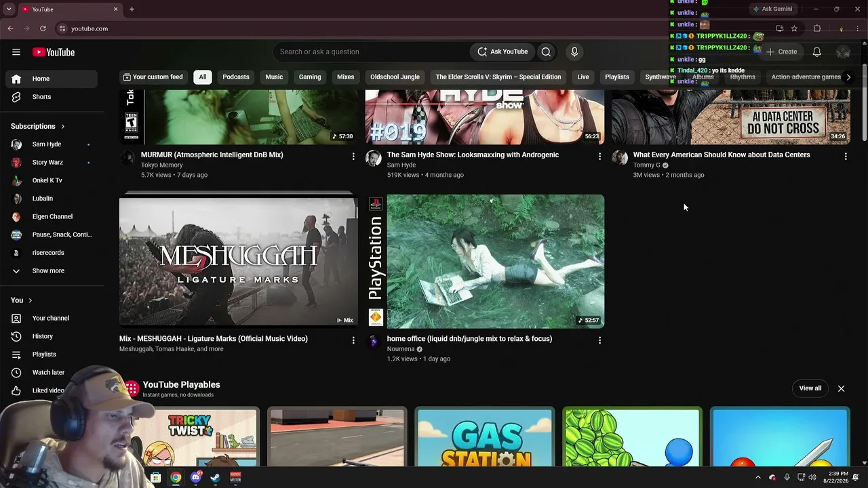The height and width of the screenshot is (488, 868).
Task: Start voice search with the microphone
Action: point(574,52)
